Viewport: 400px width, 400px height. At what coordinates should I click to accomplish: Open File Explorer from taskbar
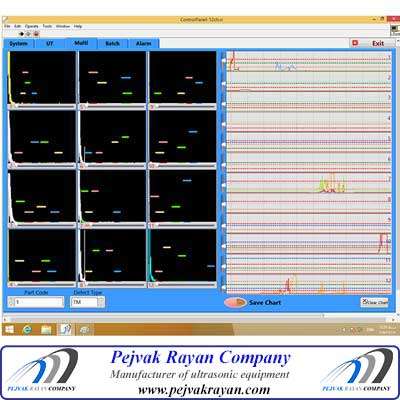46,330
